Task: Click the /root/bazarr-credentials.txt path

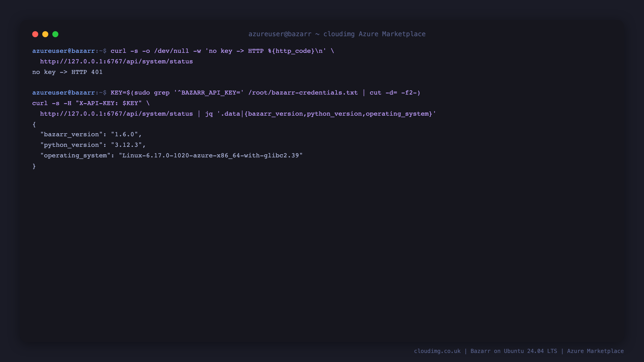Action: click(x=303, y=93)
